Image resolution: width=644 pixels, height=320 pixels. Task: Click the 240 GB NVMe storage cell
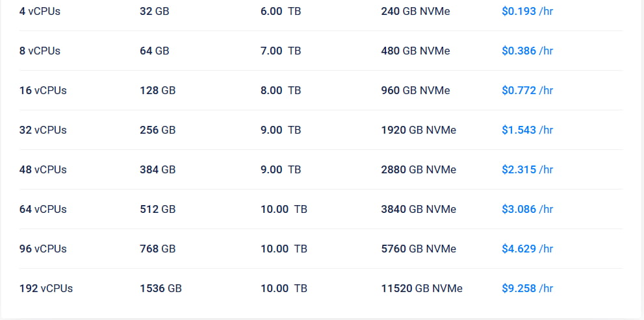pyautogui.click(x=415, y=11)
